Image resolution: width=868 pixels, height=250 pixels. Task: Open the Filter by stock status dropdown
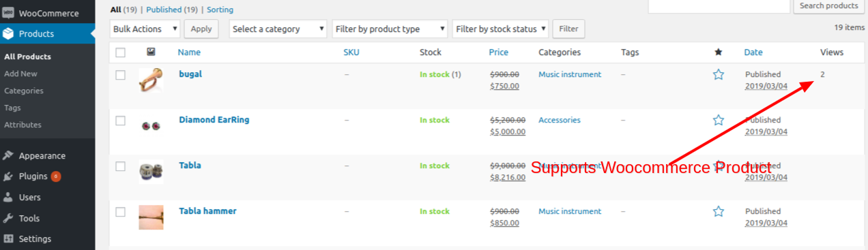point(501,29)
